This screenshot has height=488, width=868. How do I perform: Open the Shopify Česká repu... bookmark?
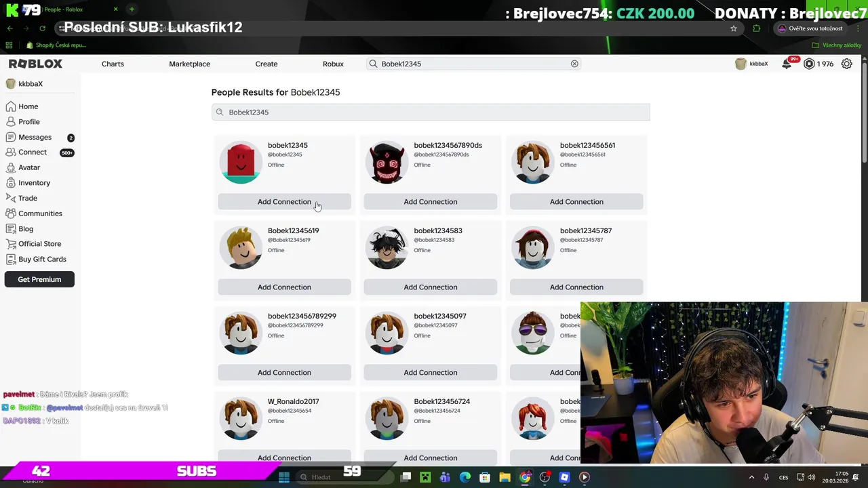(56, 45)
